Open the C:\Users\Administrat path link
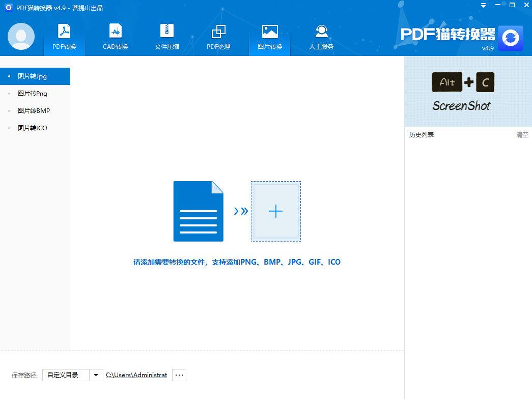 point(136,375)
